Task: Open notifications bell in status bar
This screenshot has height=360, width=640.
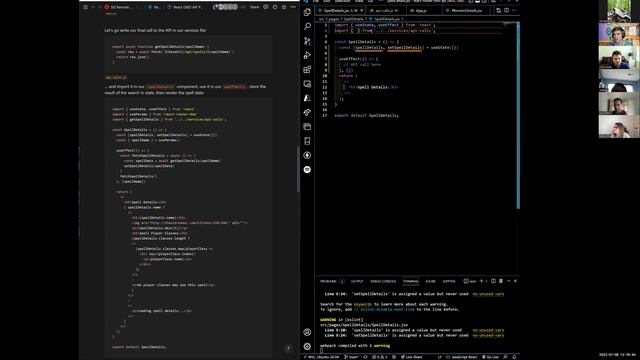Action: coord(514,357)
